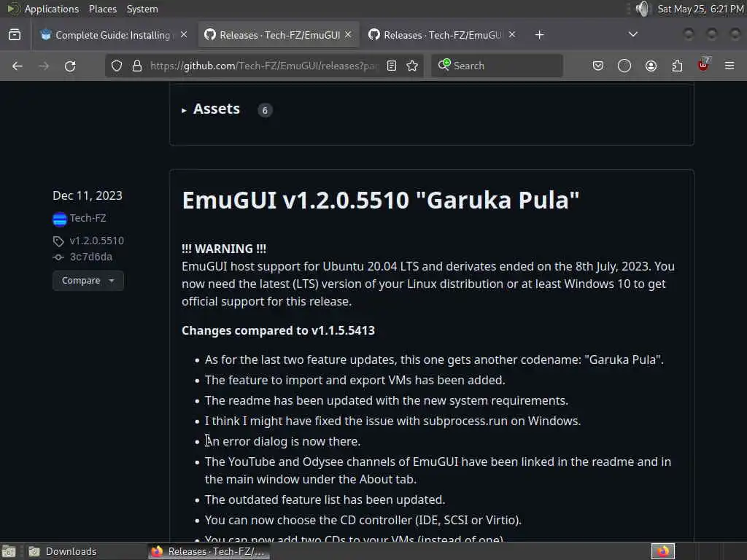Bookmark this page with the star icon
This screenshot has height=560, width=747.
[413, 66]
